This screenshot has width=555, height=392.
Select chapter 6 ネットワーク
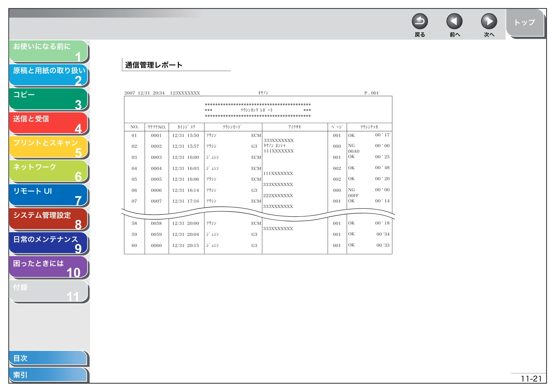tap(49, 171)
